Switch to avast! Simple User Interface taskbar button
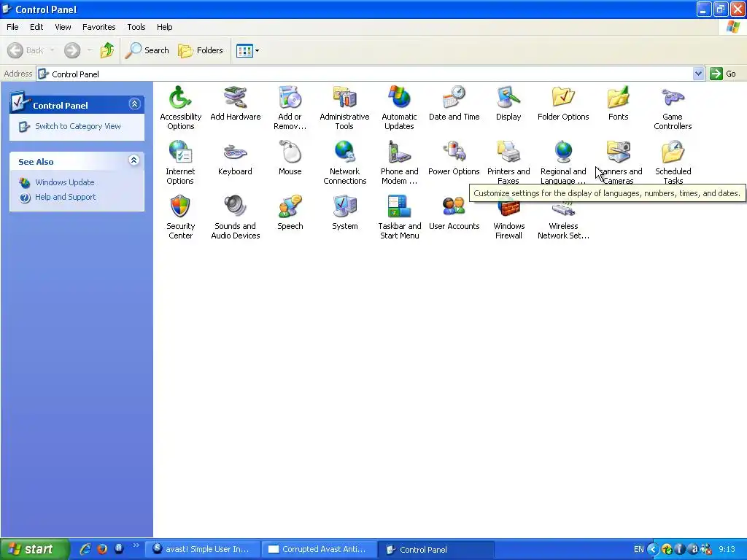Image resolution: width=747 pixels, height=560 pixels. (x=203, y=549)
